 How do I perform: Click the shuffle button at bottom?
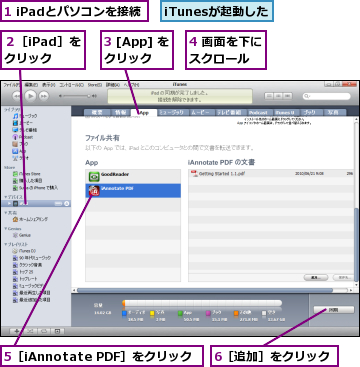coord(30,331)
